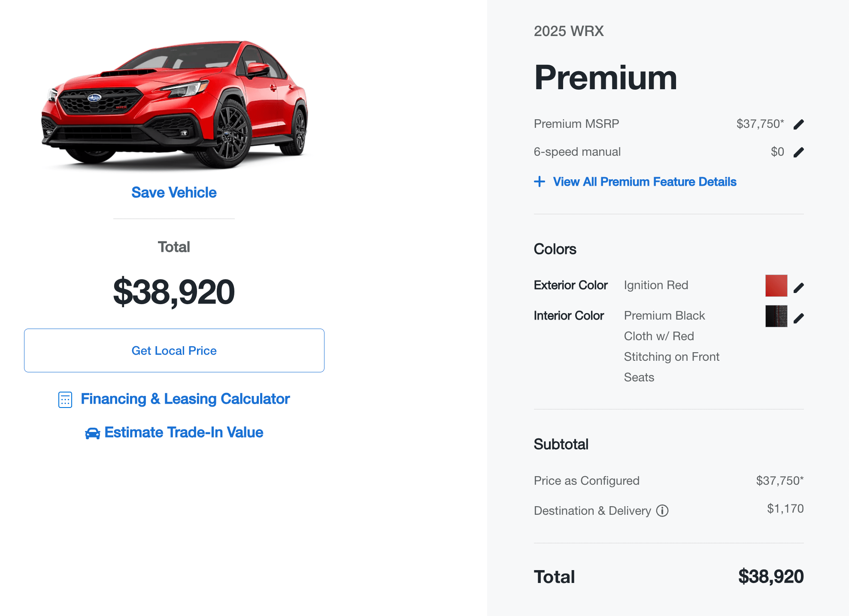The image size is (849, 616).
Task: Click the calculator icon near Financing & Leasing
Action: (x=64, y=399)
